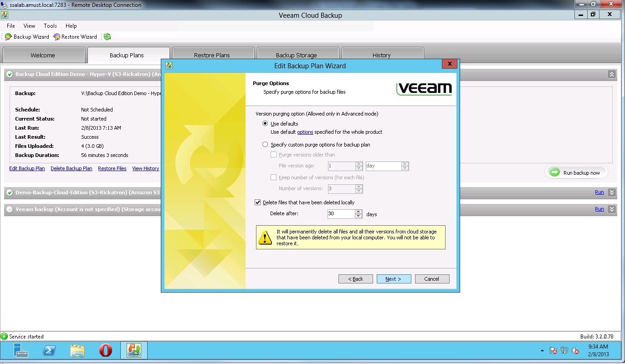The width and height of the screenshot is (625, 364).
Task: Click the green status icon of Hyper-V plan
Action: click(10, 74)
